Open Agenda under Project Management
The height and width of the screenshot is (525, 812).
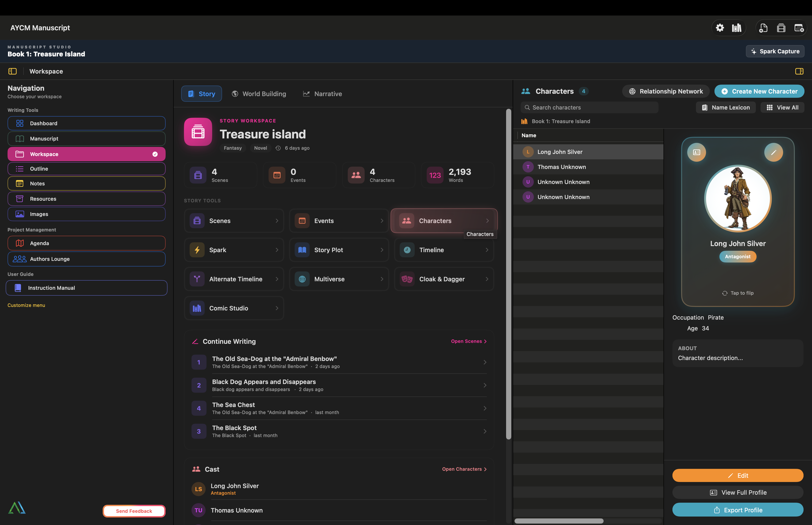click(86, 243)
